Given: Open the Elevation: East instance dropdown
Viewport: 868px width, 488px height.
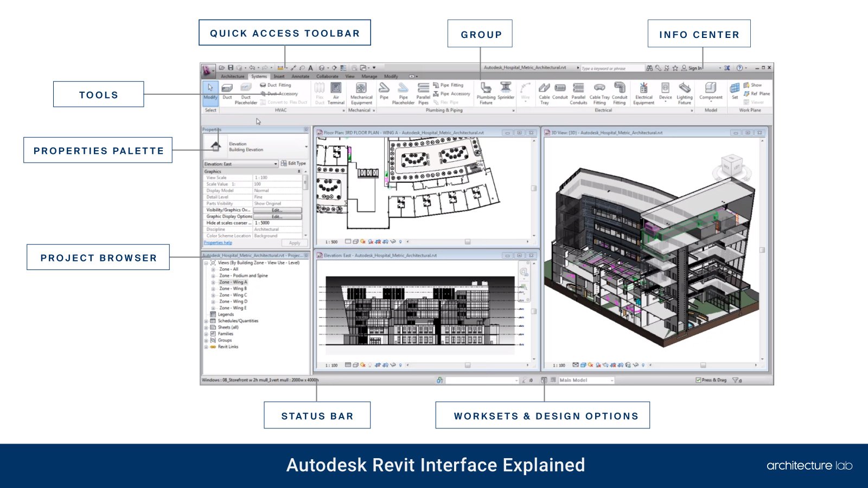Looking at the screenshot, I should click(x=241, y=164).
